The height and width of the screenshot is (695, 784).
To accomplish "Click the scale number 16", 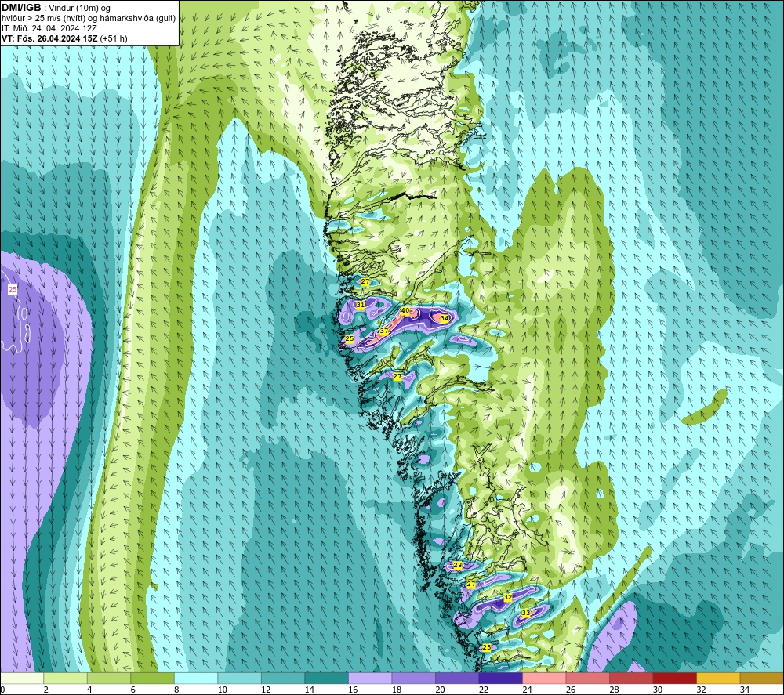I will tap(353, 690).
